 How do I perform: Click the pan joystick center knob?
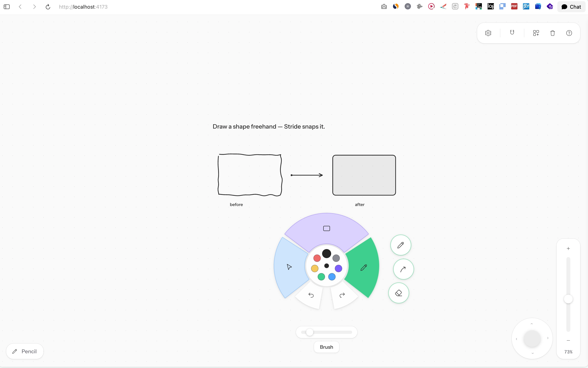click(532, 339)
